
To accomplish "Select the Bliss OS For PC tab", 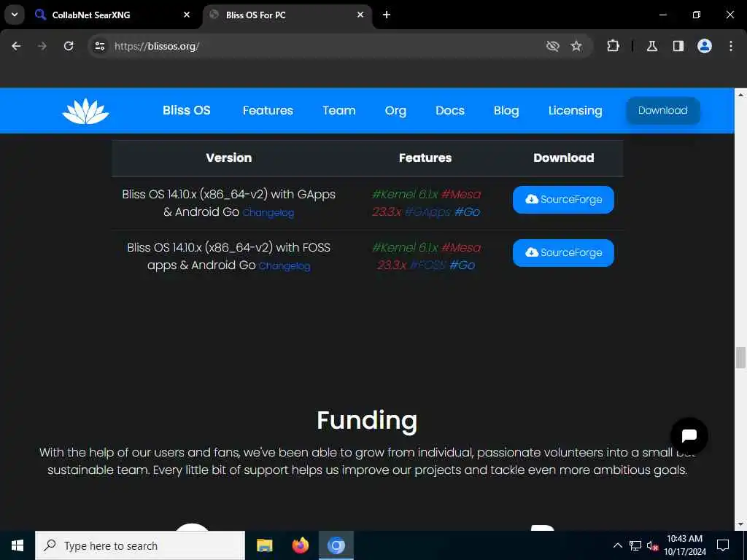I will tap(287, 15).
